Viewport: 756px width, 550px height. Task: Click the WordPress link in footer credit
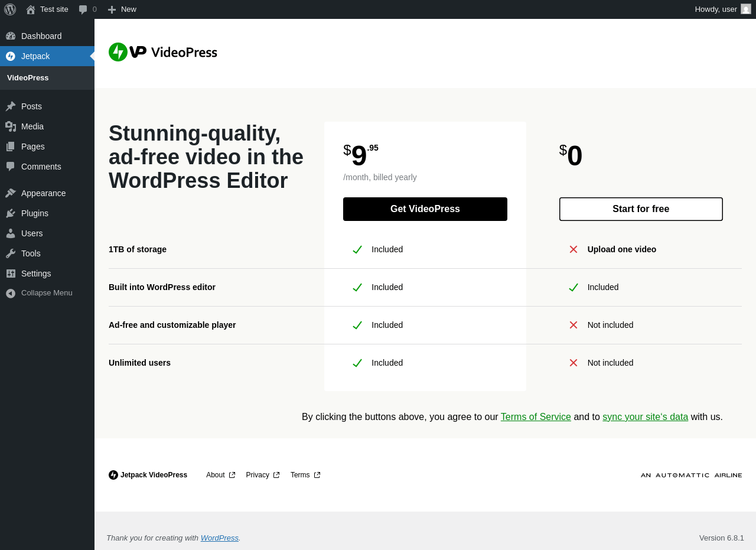[220, 538]
